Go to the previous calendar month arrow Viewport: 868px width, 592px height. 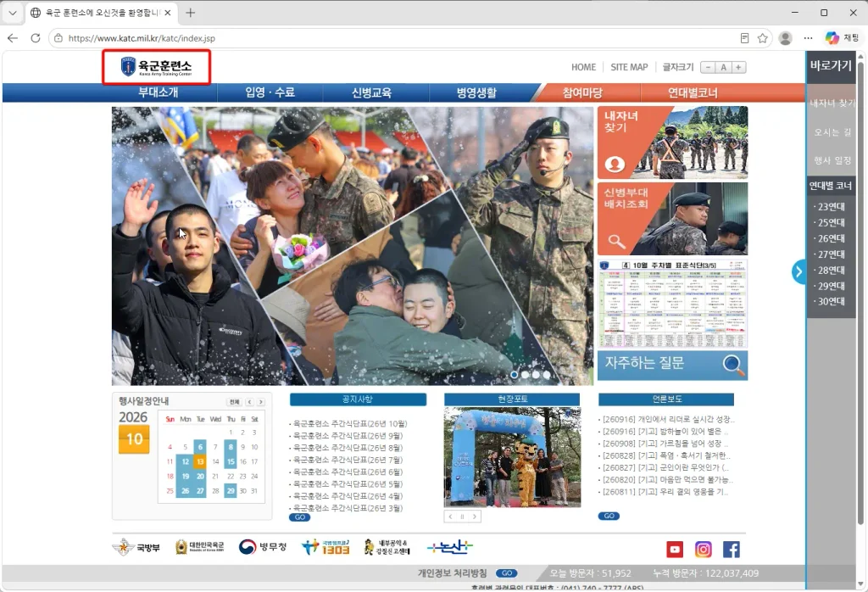[250, 402]
